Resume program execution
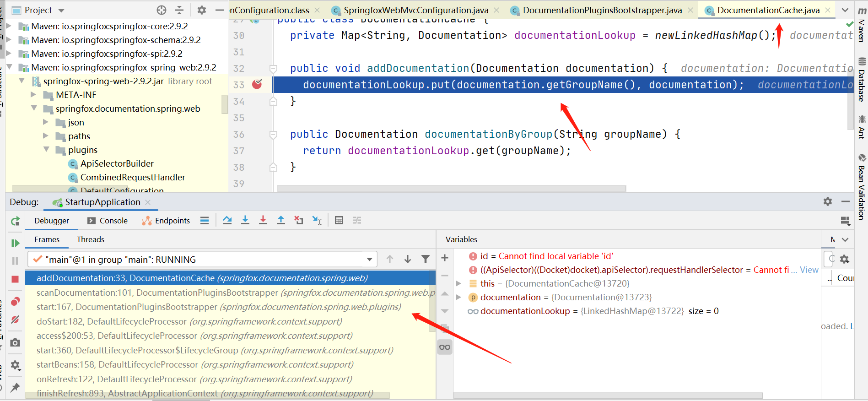 pyautogui.click(x=15, y=243)
